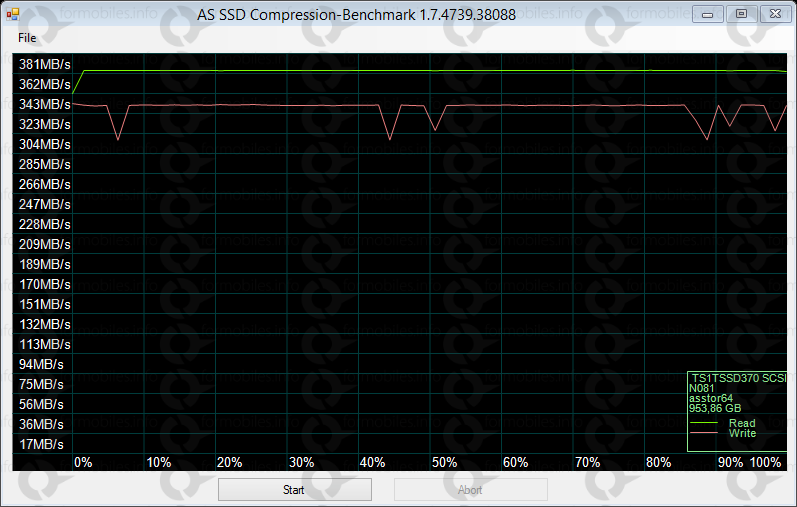Click the red Write legend entry
Image resolution: width=797 pixels, height=507 pixels.
(x=742, y=433)
